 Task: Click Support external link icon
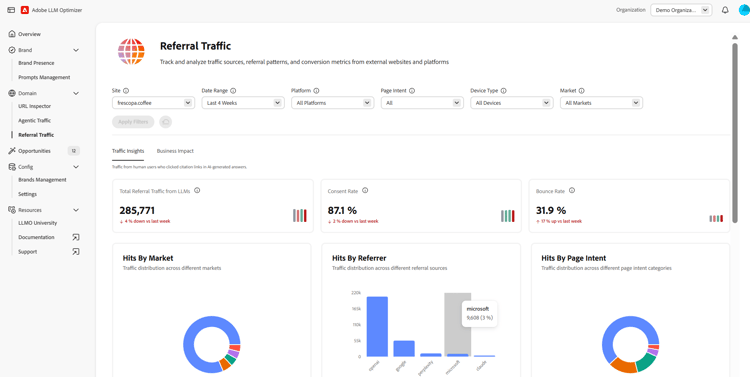coord(76,252)
